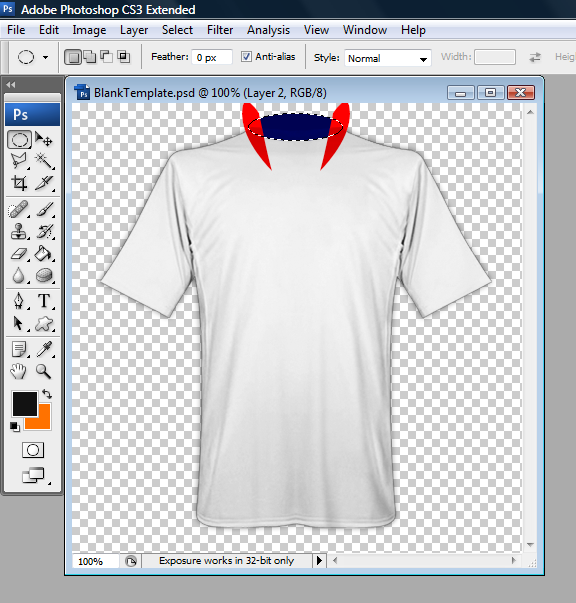Click the horizontal scrollbar left arrow
Viewport: 576px width, 603px height.
[335, 561]
